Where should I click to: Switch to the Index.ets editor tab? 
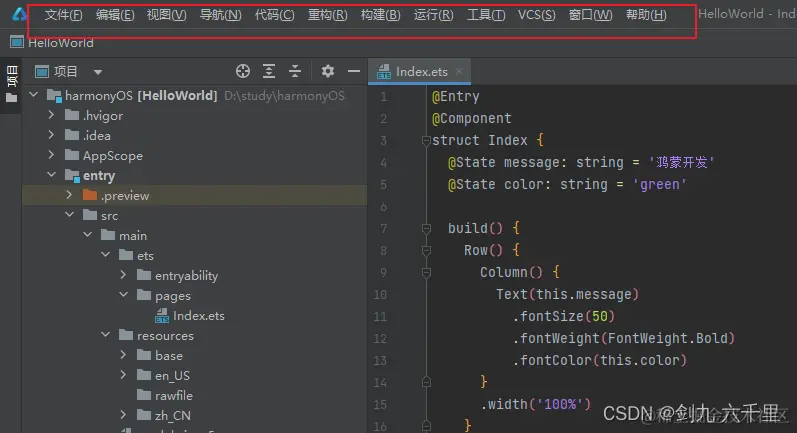click(x=421, y=72)
